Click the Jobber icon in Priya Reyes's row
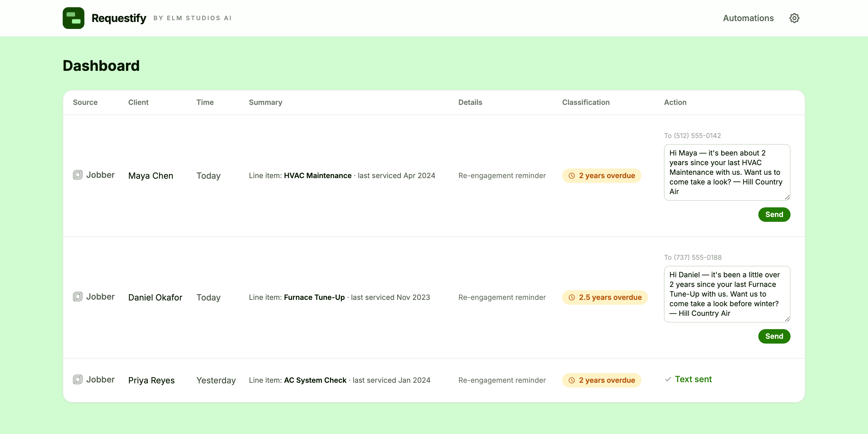The width and height of the screenshot is (868, 434). (x=77, y=379)
